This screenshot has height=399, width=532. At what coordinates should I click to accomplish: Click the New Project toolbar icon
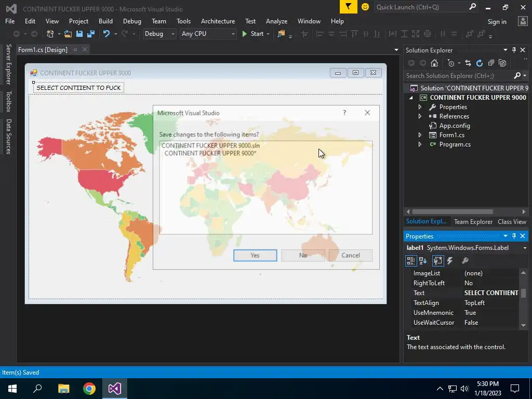(50, 34)
